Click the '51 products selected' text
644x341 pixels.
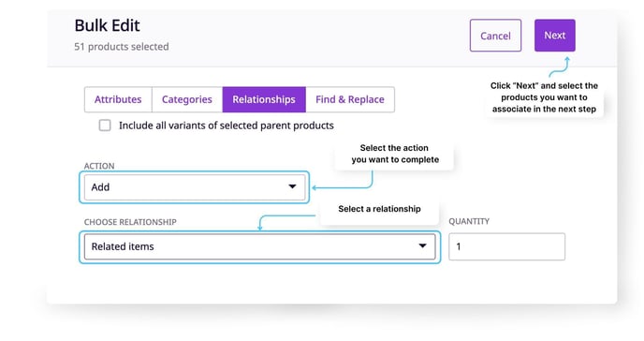point(122,47)
